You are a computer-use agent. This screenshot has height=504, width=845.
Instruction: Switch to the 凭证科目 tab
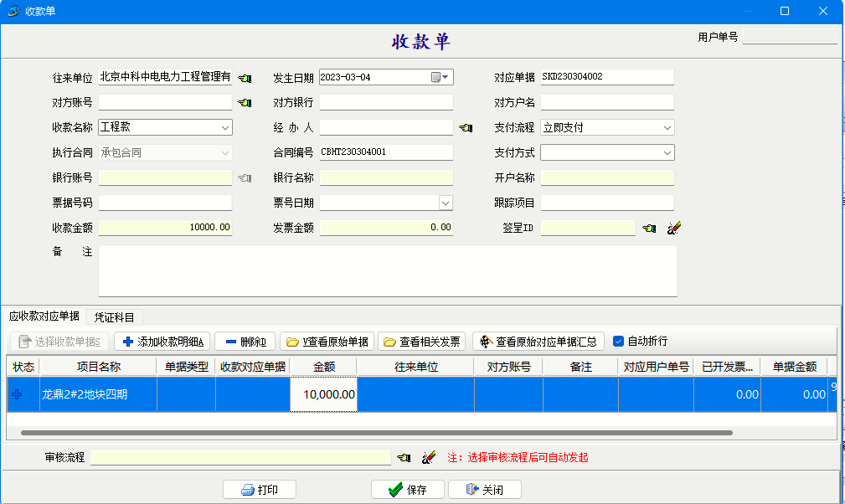(x=113, y=316)
